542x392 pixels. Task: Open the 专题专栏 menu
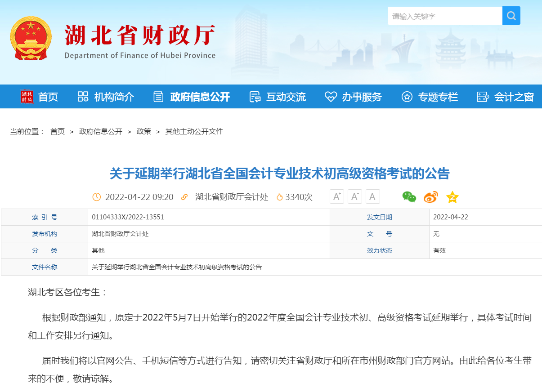[x=430, y=97]
